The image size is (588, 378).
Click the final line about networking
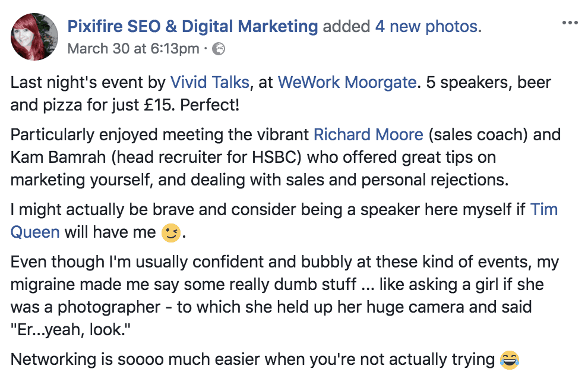pyautogui.click(x=249, y=359)
